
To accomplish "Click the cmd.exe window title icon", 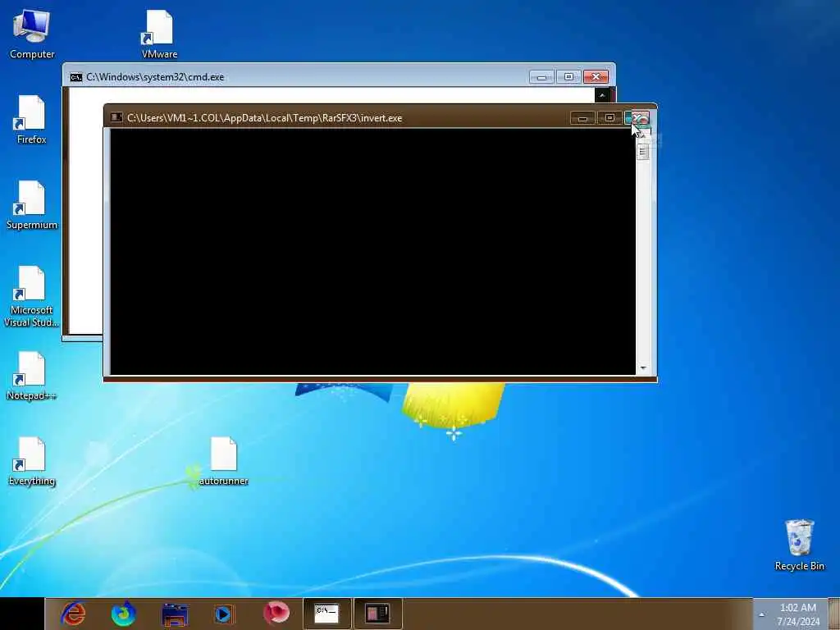I will (x=76, y=76).
